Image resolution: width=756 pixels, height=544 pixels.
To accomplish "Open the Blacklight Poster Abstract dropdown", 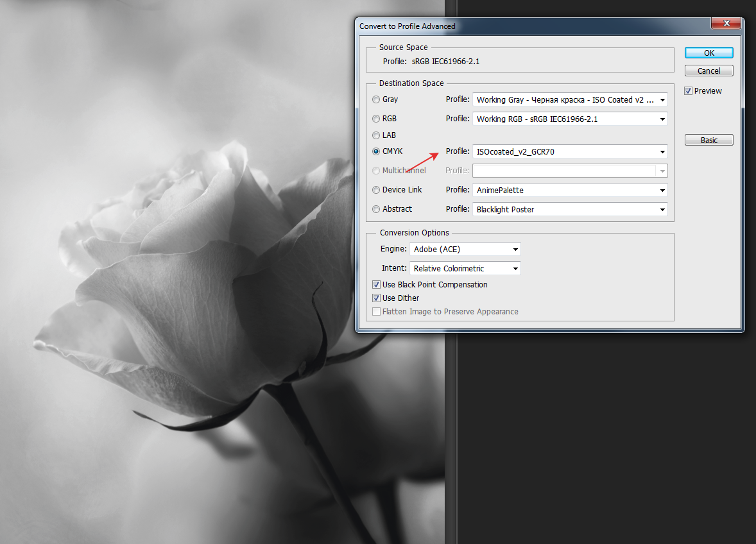I will point(570,210).
